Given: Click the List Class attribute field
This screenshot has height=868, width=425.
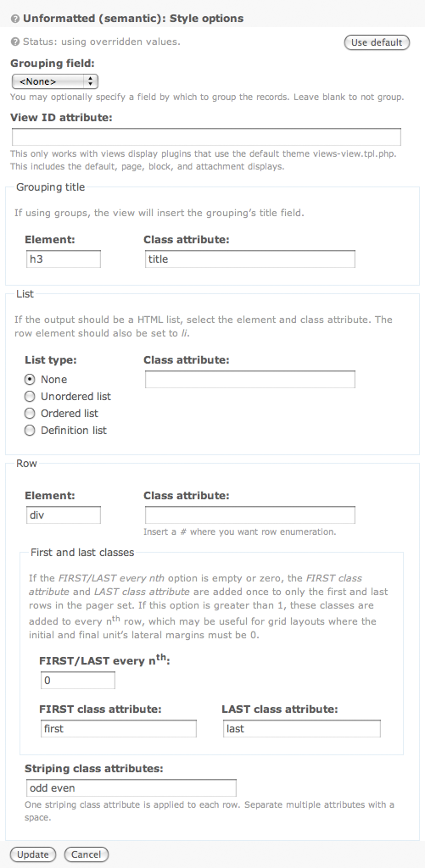Looking at the screenshot, I should [x=250, y=380].
